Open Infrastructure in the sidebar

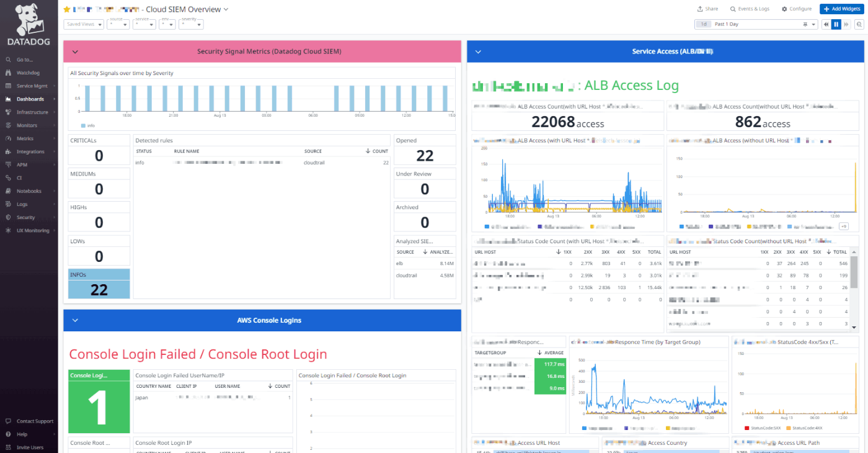click(x=32, y=112)
